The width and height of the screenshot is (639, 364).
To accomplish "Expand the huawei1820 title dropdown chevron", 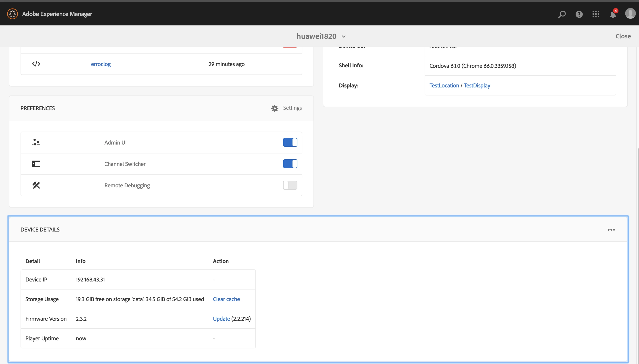I will 344,37.
